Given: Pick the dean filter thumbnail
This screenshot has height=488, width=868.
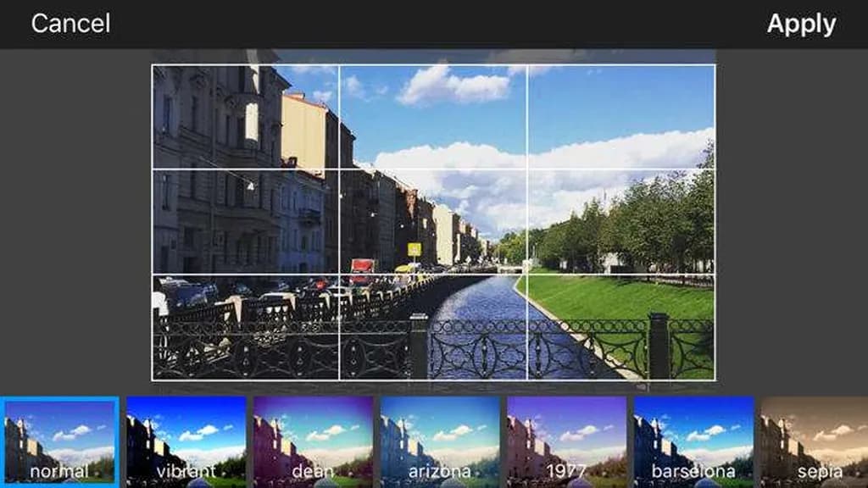Looking at the screenshot, I should tap(313, 441).
